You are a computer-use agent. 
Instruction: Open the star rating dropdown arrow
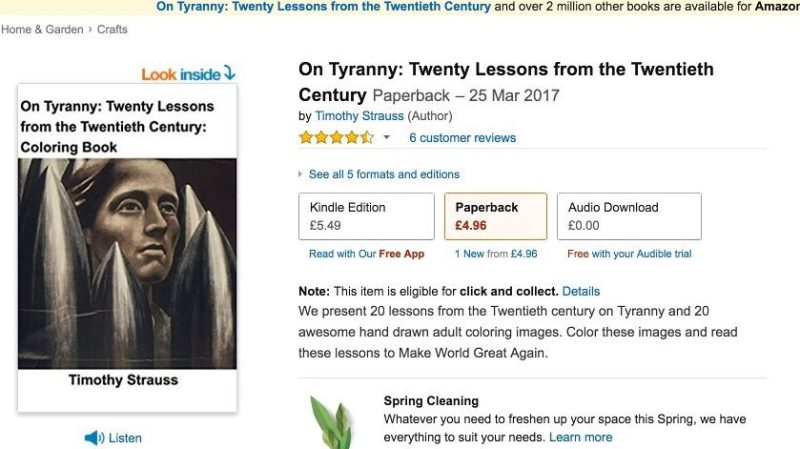coord(387,138)
